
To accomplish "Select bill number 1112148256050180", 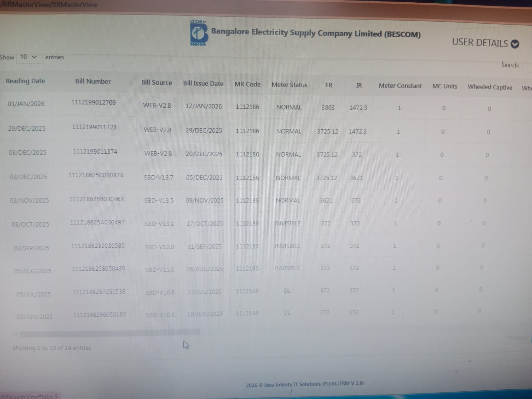I will tap(100, 315).
